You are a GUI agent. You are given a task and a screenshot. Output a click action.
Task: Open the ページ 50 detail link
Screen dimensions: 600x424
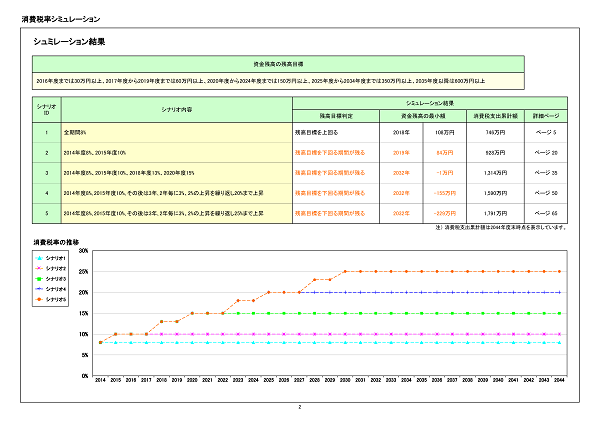click(x=546, y=192)
